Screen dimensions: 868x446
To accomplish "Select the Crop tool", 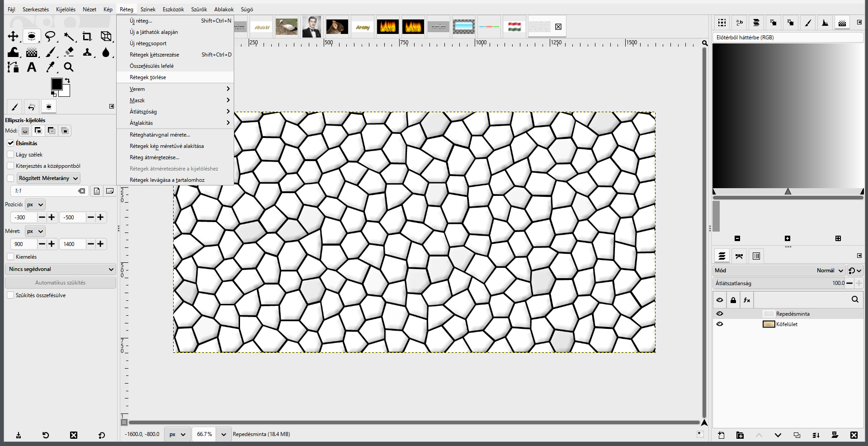I will click(87, 36).
